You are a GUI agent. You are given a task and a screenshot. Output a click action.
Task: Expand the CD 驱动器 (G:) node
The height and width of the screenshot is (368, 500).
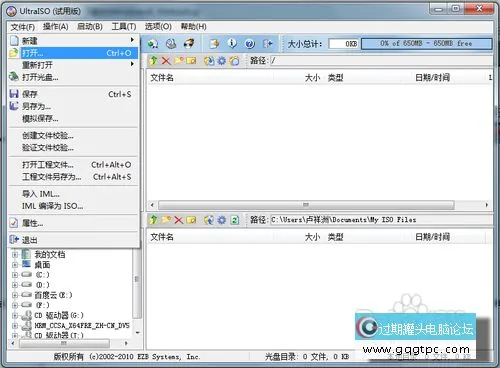tap(15, 315)
